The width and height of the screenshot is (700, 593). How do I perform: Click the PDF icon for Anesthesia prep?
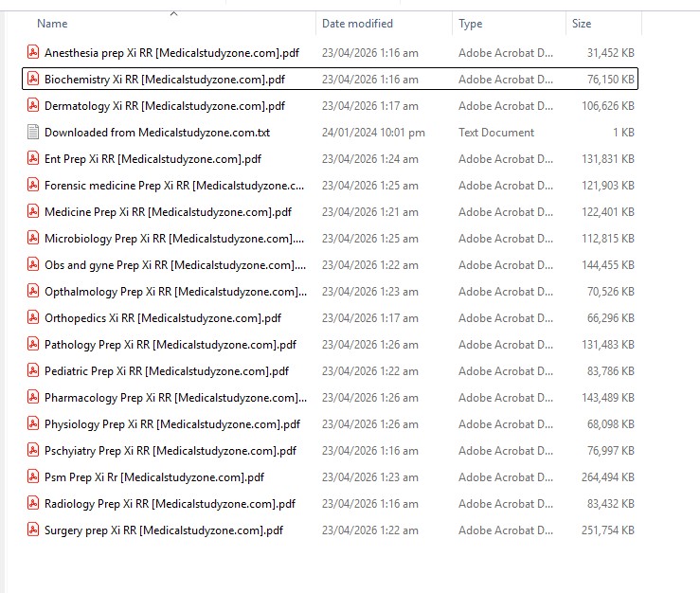(x=33, y=53)
